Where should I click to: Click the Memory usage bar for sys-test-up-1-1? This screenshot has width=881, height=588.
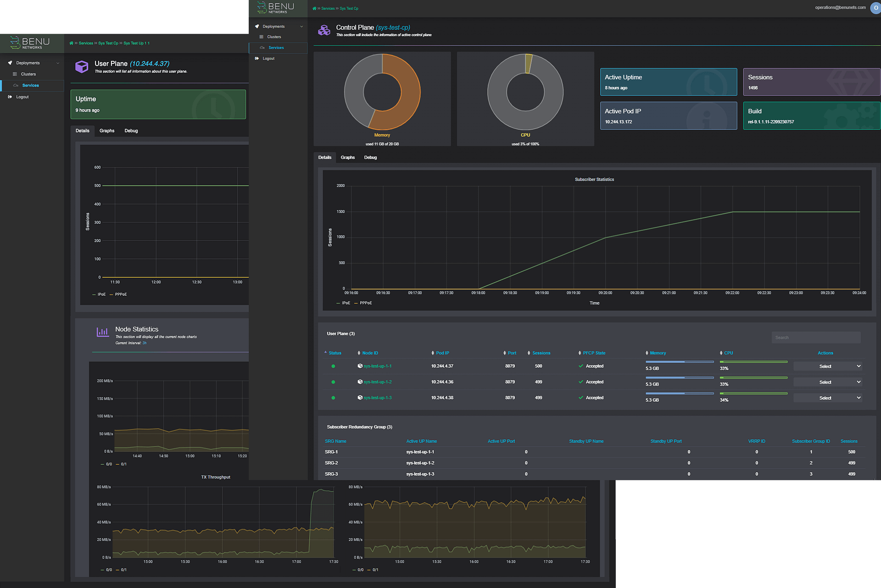coord(680,362)
